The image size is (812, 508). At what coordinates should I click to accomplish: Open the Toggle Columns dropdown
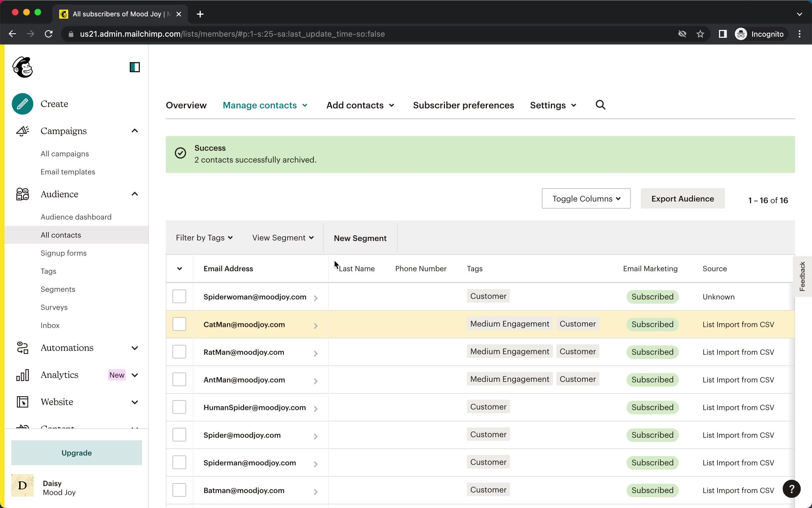(586, 199)
